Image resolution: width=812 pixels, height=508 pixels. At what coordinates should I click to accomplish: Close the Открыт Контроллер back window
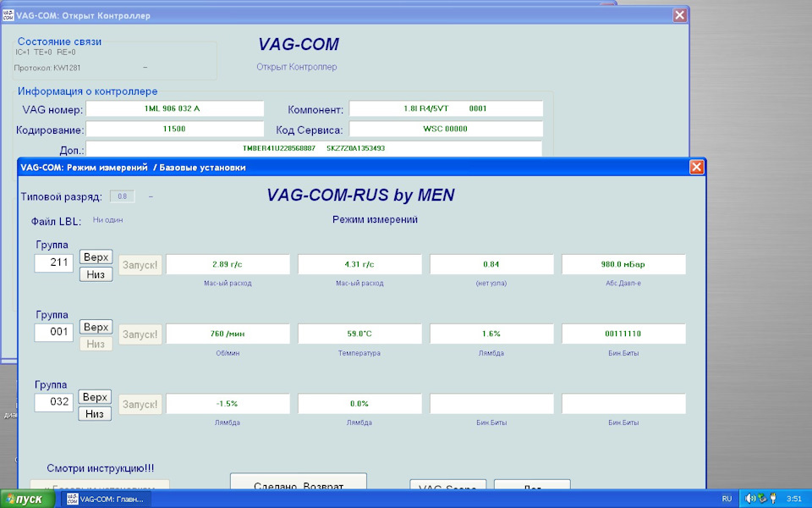pos(680,15)
